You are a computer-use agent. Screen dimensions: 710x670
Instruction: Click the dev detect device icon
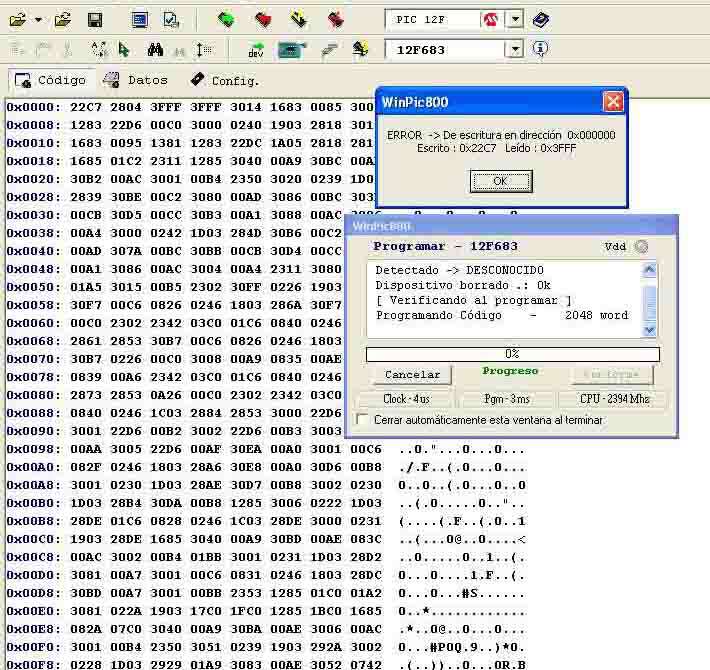[x=256, y=49]
